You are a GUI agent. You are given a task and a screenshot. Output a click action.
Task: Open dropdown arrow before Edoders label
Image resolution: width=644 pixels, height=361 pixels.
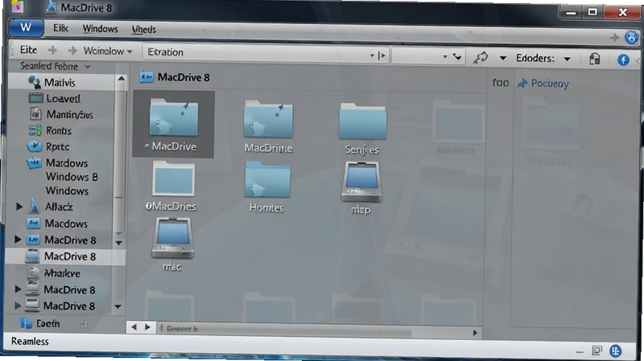coord(502,58)
